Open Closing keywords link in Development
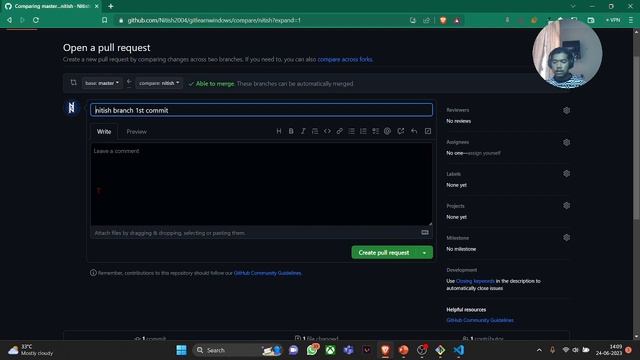 pos(475,281)
